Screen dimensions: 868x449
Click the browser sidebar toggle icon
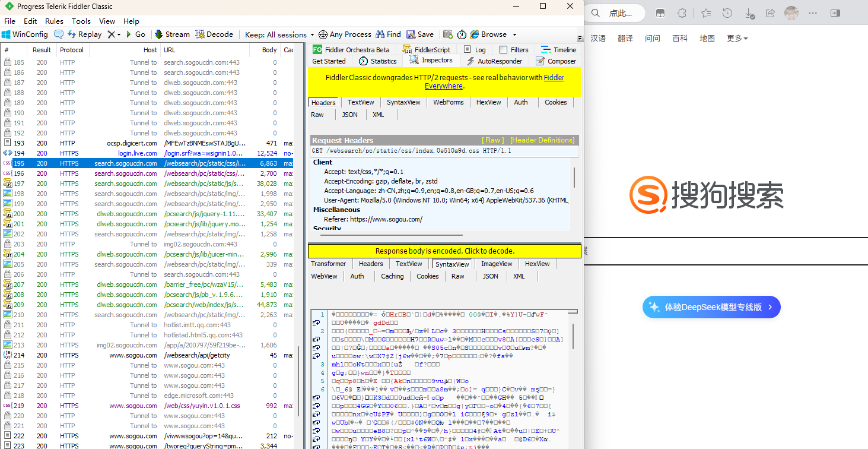tap(835, 13)
